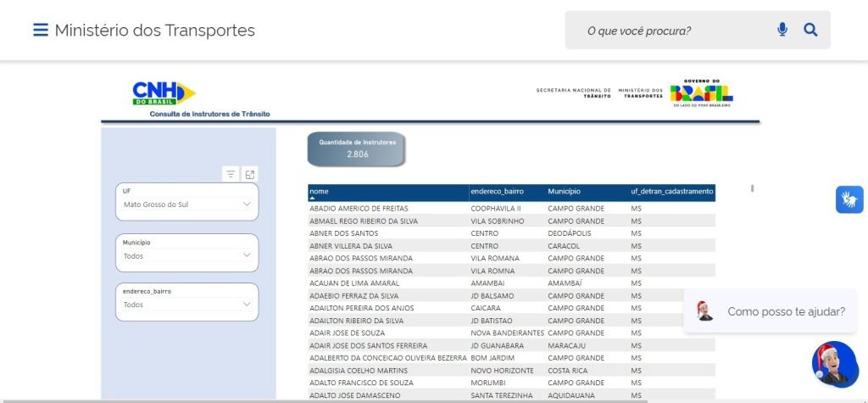Click the focus mode expand icon

(x=249, y=174)
